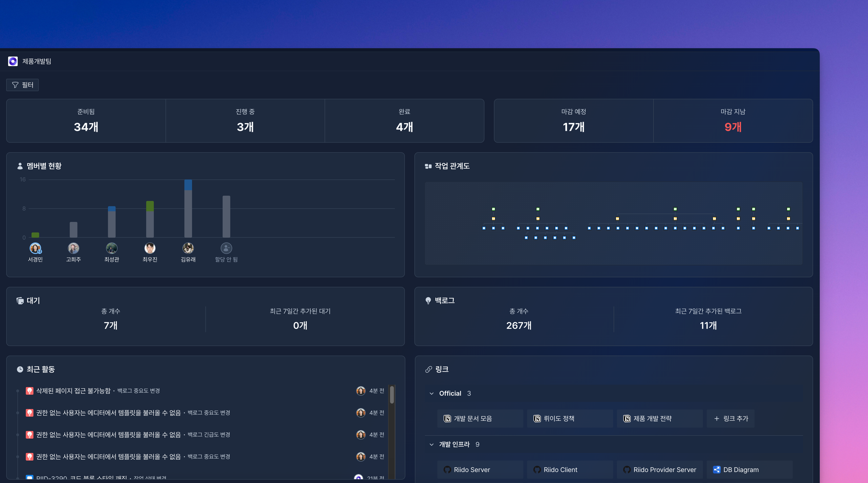Screen dimensions: 868x483
Task: Collapse the Official link group
Action: [432, 394]
